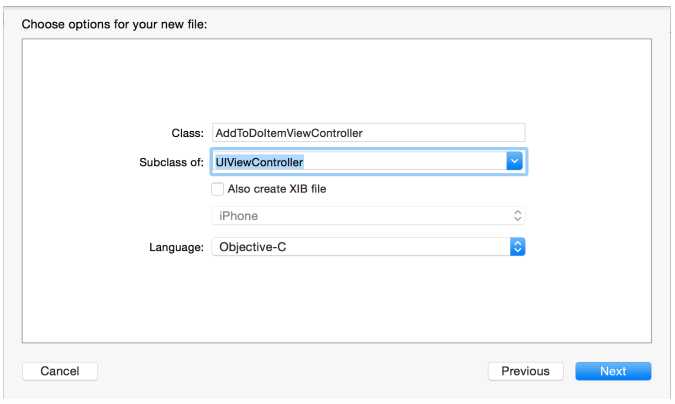Image resolution: width=675 pixels, height=404 pixels.
Task: Enable the Also create XIB file checkbox
Action: click(x=218, y=188)
